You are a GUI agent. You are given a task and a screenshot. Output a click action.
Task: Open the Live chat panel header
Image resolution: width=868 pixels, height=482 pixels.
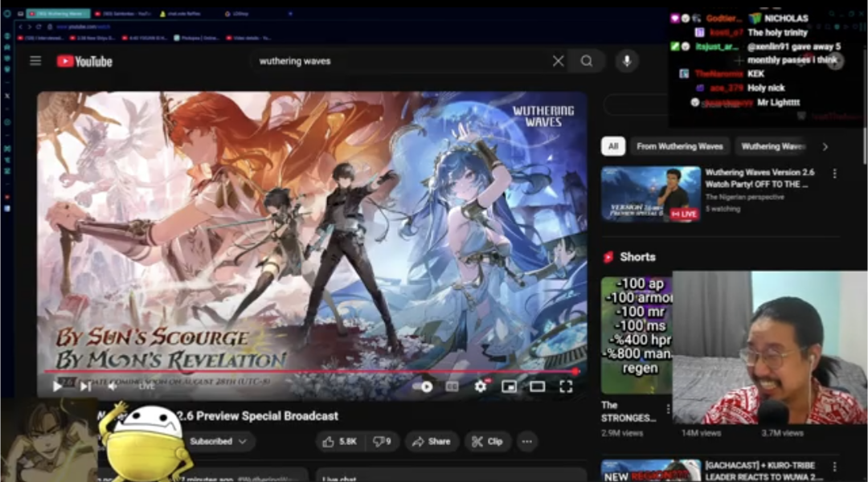tap(451, 475)
